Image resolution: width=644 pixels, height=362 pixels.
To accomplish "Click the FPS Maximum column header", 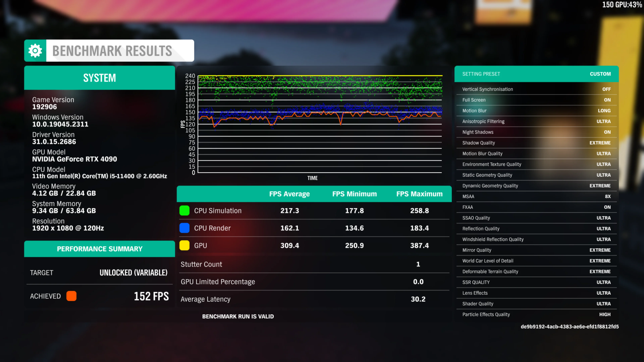I will tap(419, 194).
